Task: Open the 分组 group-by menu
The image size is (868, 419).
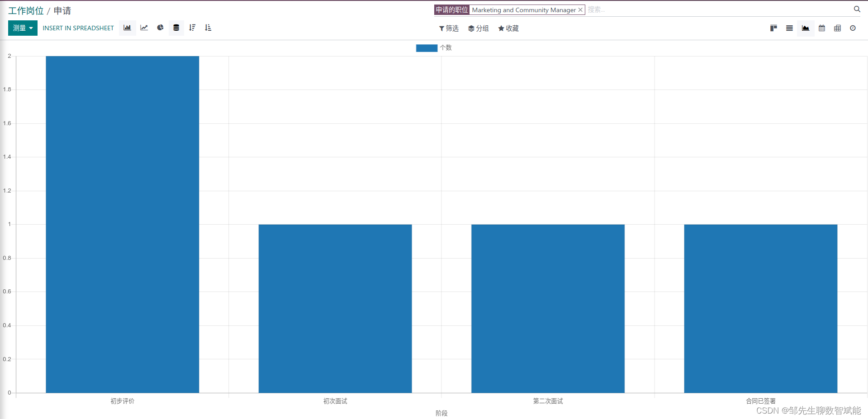Action: coord(478,28)
